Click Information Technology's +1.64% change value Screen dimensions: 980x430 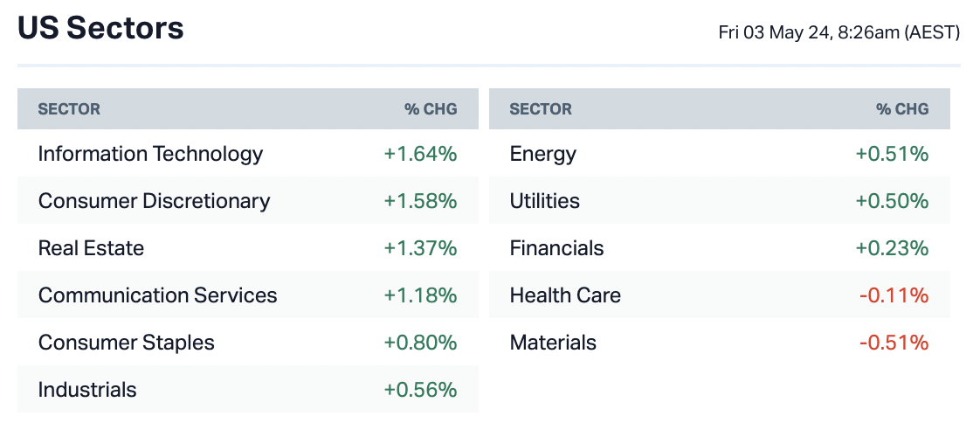click(420, 154)
